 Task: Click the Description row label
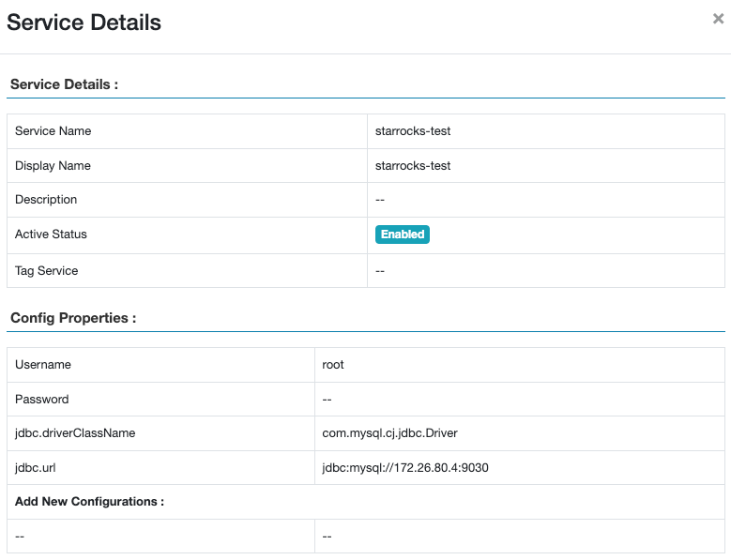[46, 200]
